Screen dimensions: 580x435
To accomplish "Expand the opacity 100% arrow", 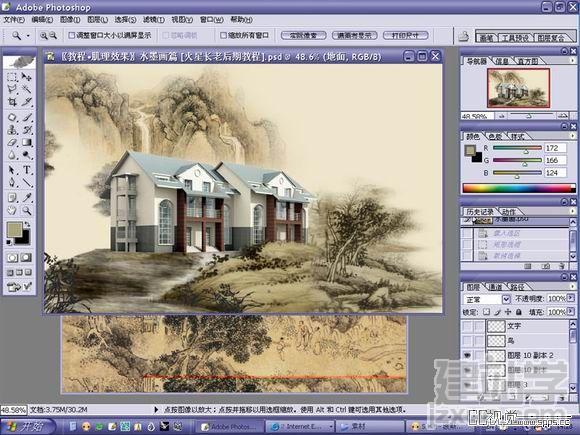I will 570,298.
